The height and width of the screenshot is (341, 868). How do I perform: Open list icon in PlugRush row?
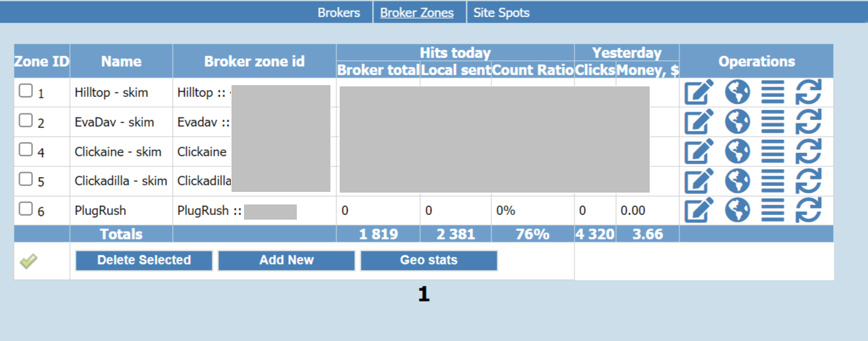(x=773, y=210)
